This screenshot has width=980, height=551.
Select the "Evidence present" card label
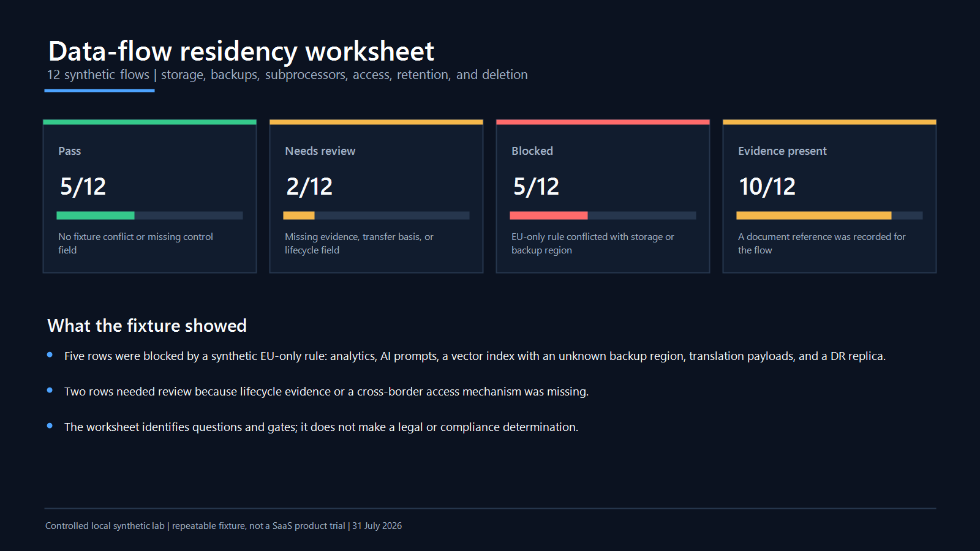782,151
